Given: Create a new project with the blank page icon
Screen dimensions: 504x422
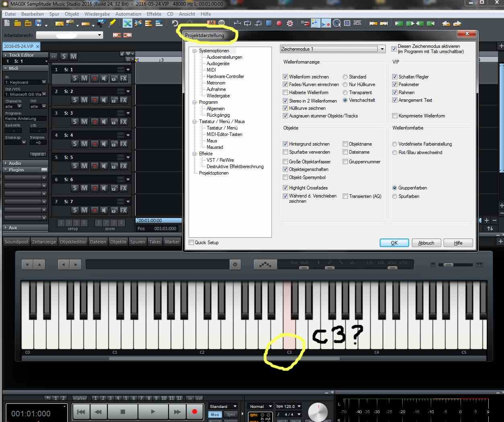Looking at the screenshot, I should [x=7, y=24].
